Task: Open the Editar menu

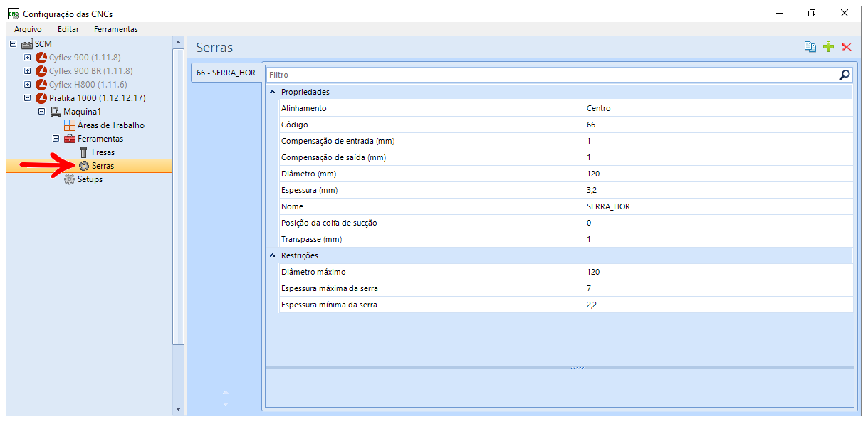Action: 68,29
